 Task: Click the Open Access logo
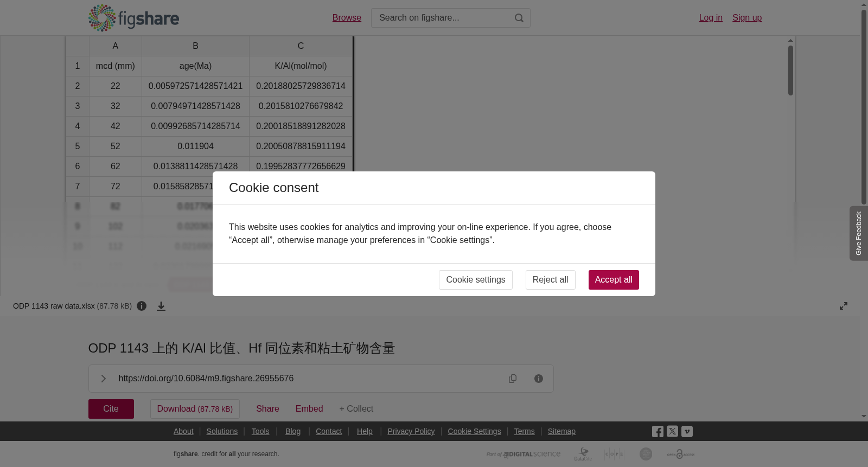point(681,454)
